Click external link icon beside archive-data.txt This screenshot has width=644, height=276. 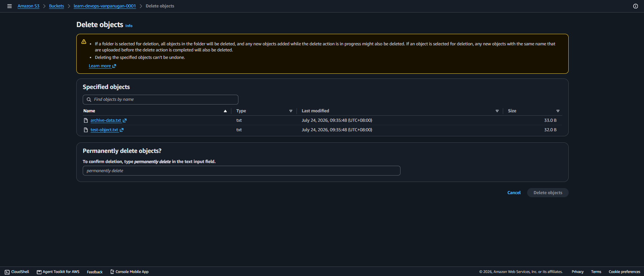pos(125,120)
